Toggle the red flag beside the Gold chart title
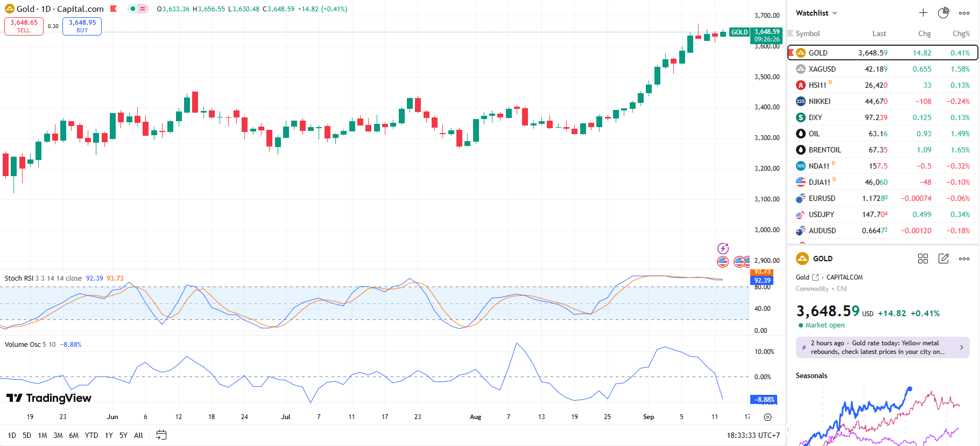Viewport: 980px width, 446px height. [x=114, y=9]
